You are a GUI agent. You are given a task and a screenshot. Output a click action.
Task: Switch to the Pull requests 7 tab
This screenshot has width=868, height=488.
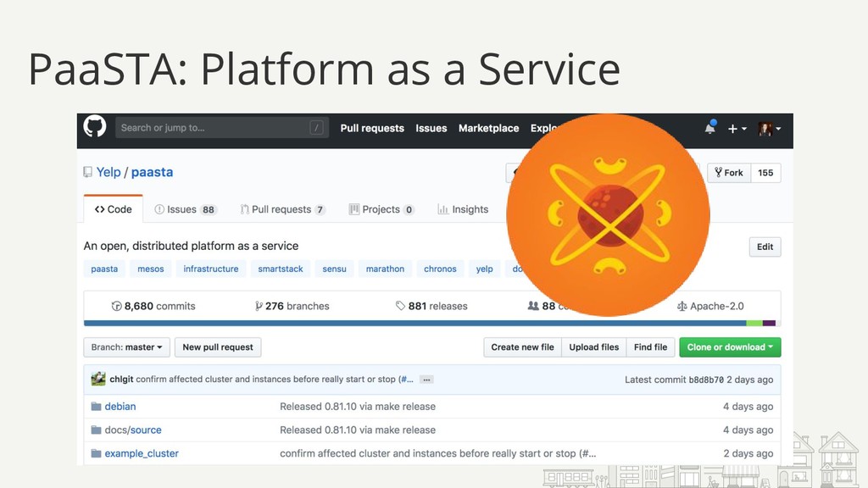coord(282,209)
